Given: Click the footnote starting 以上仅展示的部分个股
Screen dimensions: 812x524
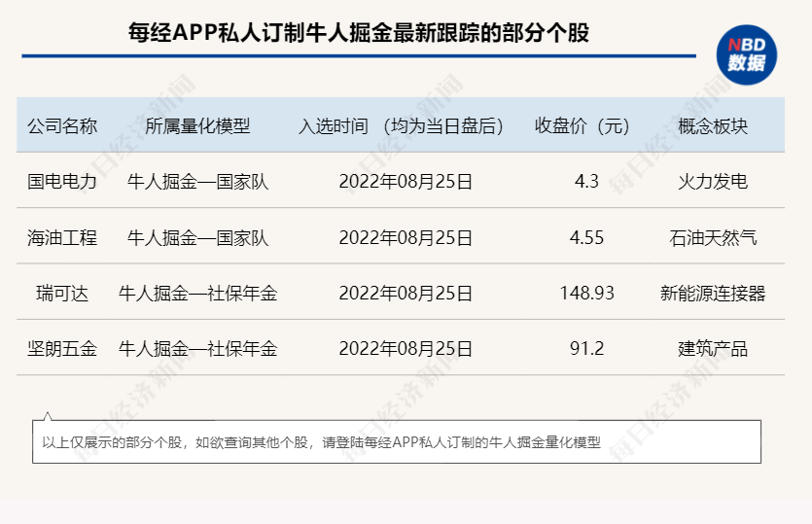Looking at the screenshot, I should click(321, 442).
